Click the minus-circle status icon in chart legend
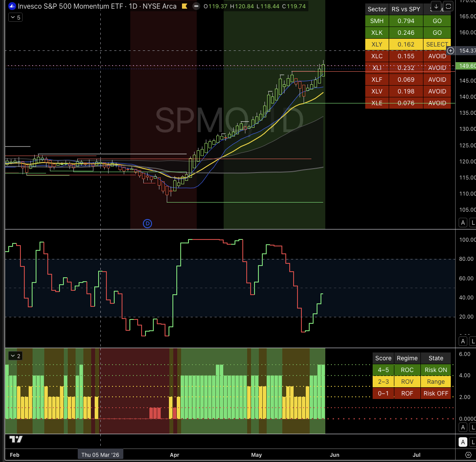Viewport: 476px width, 462px height. tap(196, 6)
